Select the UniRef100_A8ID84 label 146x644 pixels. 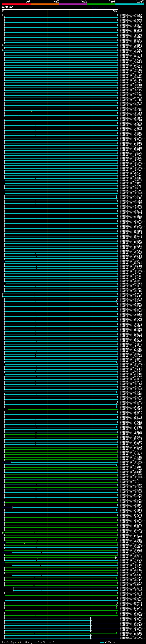click(x=131, y=120)
